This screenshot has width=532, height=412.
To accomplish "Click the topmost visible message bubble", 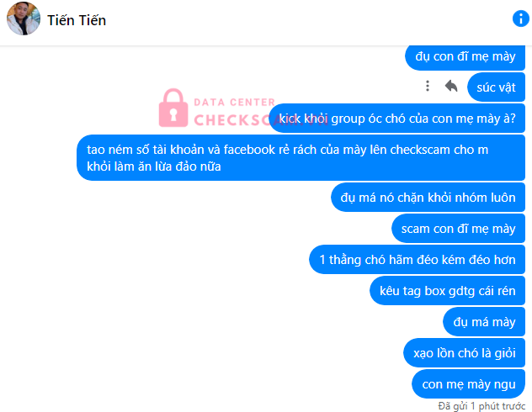I will (x=465, y=56).
